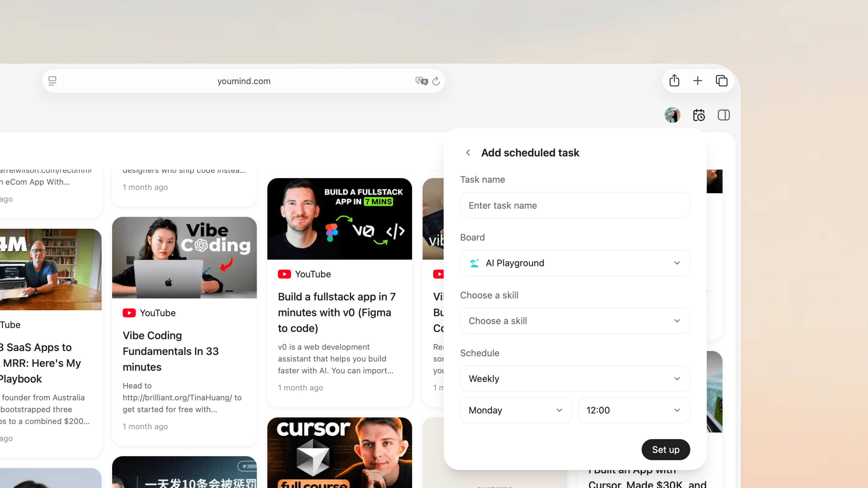Open the user profile avatar

[x=672, y=115]
